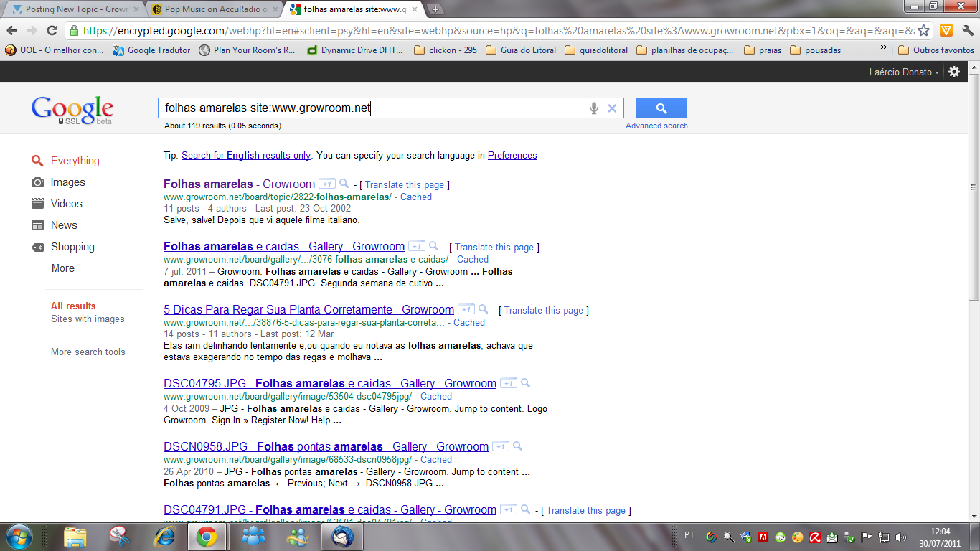Clear the search box with the X icon
Image resolution: width=980 pixels, height=551 pixels.
click(612, 108)
